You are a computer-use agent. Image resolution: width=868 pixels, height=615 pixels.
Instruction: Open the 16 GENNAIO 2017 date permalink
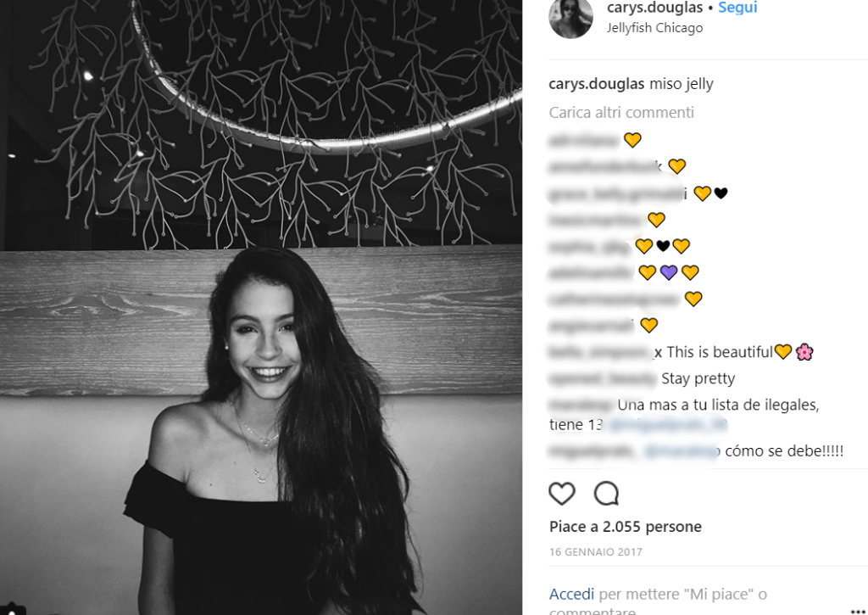coord(595,552)
